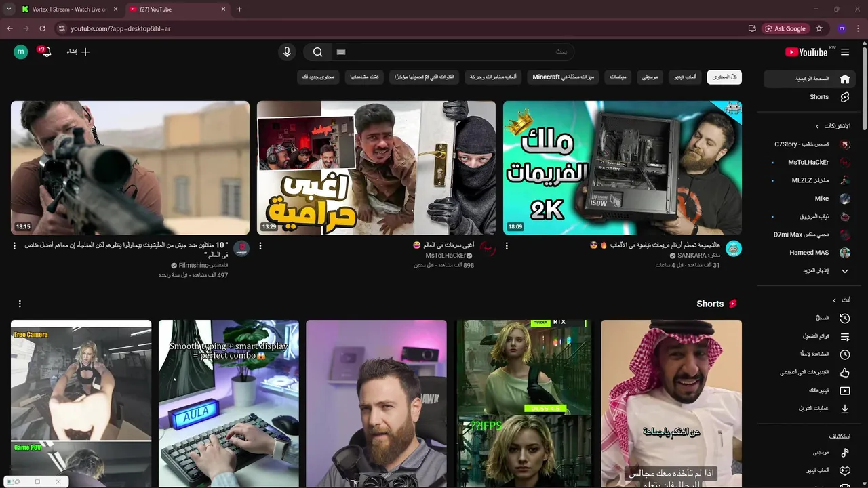Select the recently uploaded filter chip
The width and height of the screenshot is (868, 488).
425,77
